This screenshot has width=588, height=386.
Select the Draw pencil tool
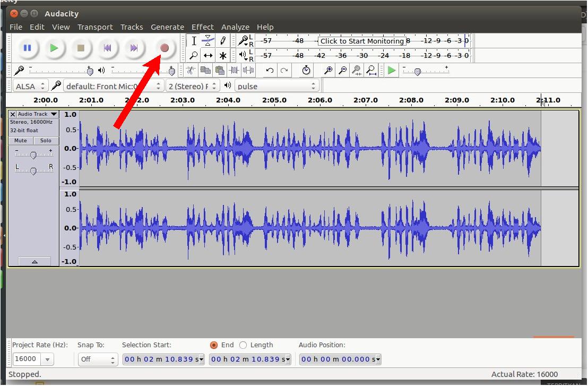[x=223, y=41]
